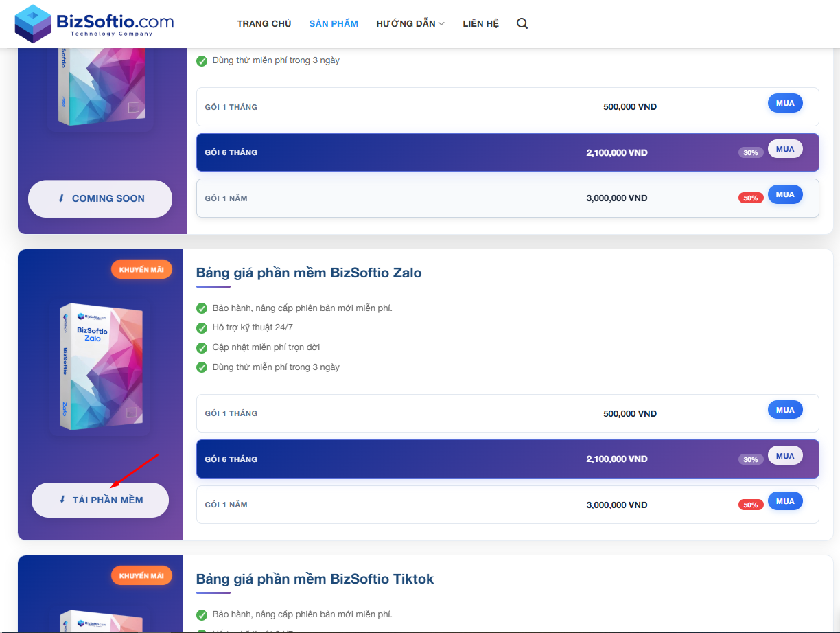Click the BizSoftio.com logo
Screen dimensions: 840x633
pyautogui.click(x=94, y=23)
